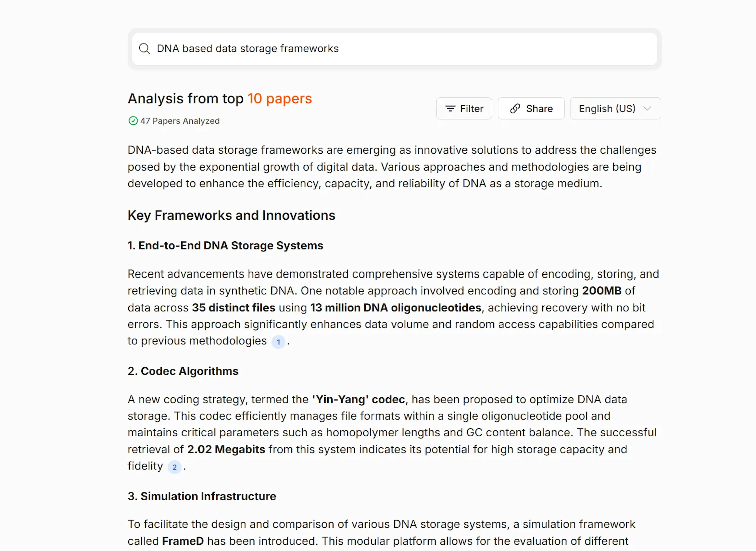Focus the DNA based data storage search field
The image size is (756, 551).
[x=394, y=49]
